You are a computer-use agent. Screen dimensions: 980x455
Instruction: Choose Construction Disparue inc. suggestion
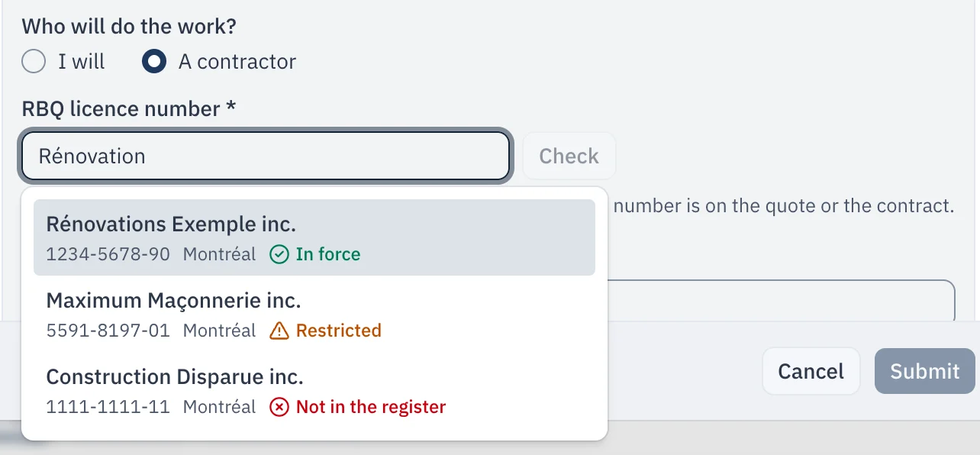[x=314, y=390]
